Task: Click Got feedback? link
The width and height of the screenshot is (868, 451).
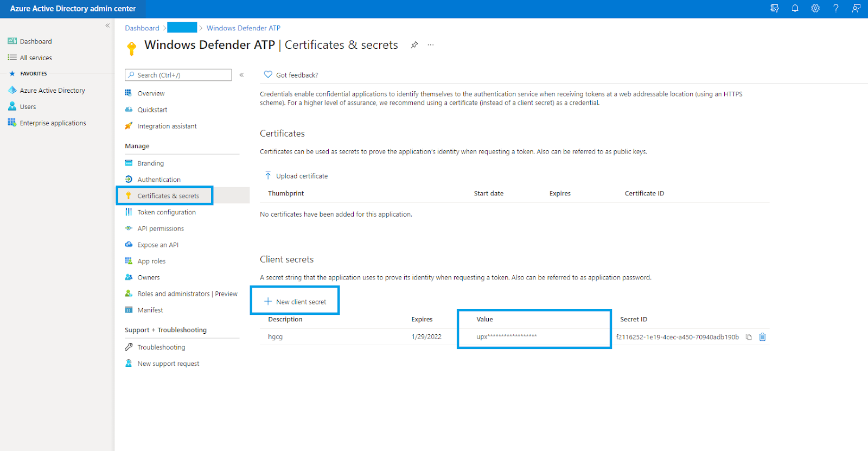Action: (297, 75)
